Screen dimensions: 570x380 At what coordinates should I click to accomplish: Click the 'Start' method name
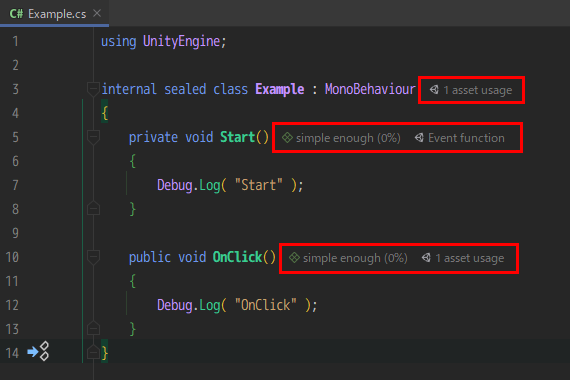click(238, 137)
